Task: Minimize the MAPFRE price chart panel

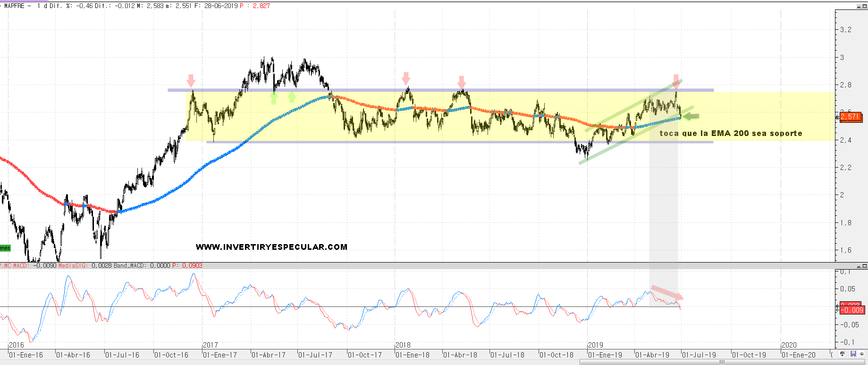Action: 859,6
